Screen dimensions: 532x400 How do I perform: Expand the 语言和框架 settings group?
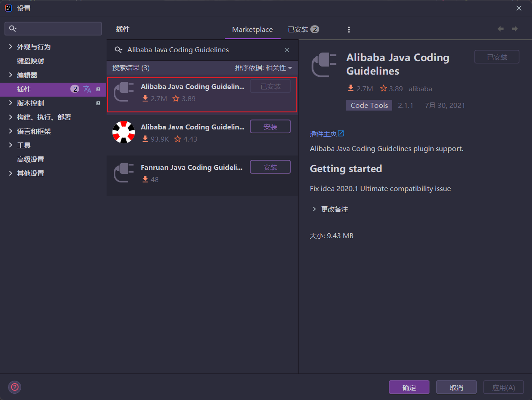tap(10, 131)
